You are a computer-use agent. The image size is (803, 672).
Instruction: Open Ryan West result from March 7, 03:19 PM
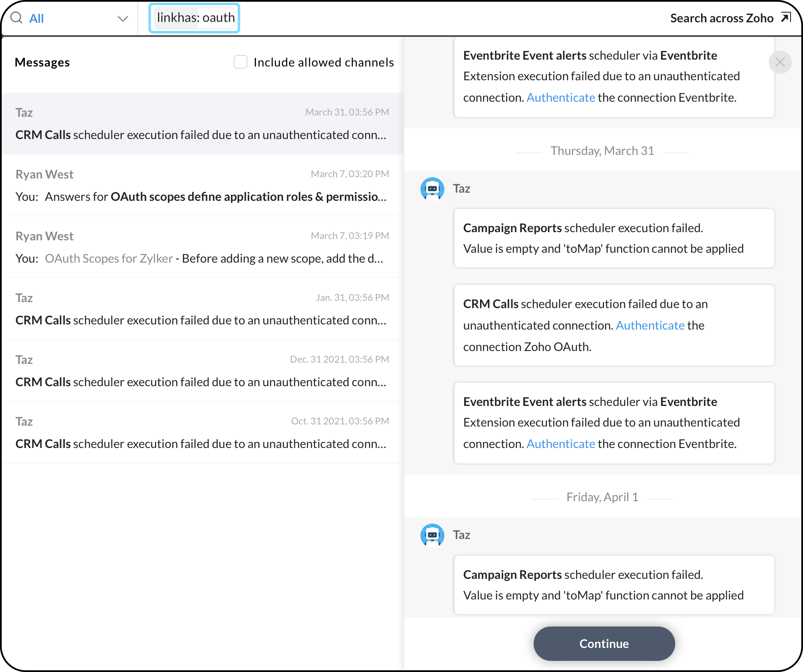[202, 247]
